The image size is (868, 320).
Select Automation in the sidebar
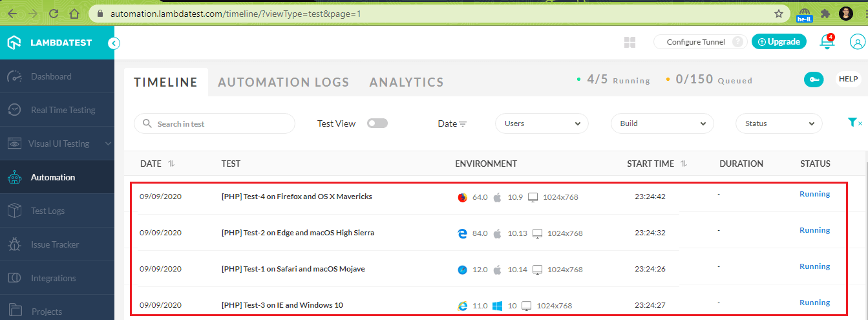click(57, 177)
